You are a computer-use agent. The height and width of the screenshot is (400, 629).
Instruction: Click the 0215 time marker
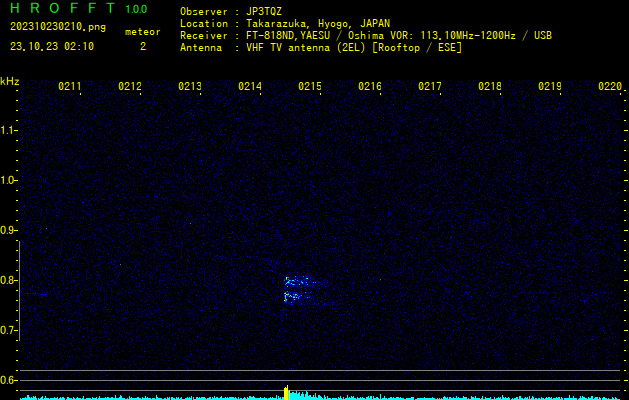click(310, 87)
